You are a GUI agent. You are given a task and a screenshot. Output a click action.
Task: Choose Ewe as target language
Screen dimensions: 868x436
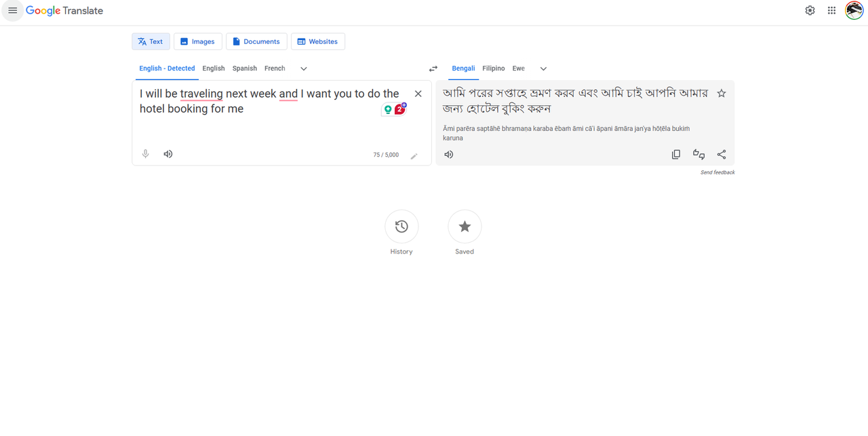click(519, 68)
